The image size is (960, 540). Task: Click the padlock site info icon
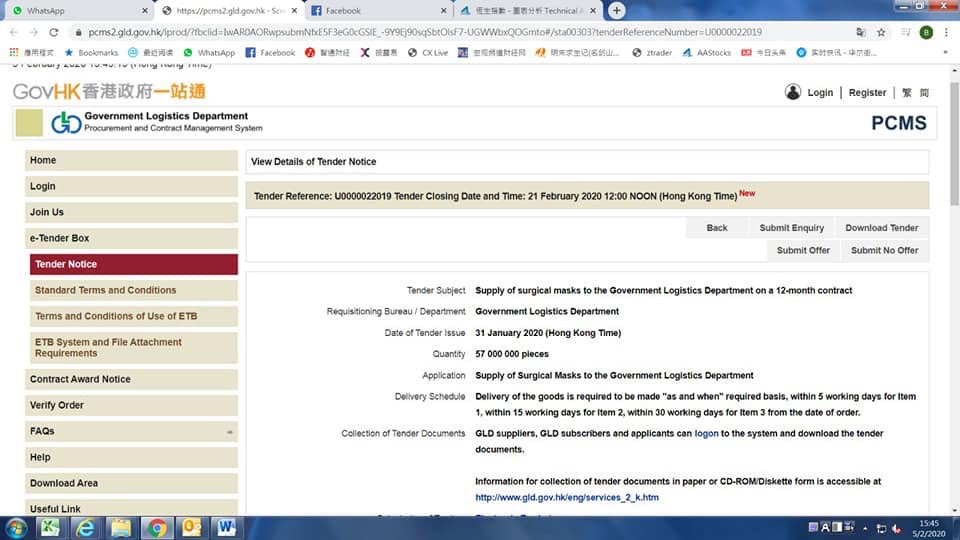pos(78,32)
